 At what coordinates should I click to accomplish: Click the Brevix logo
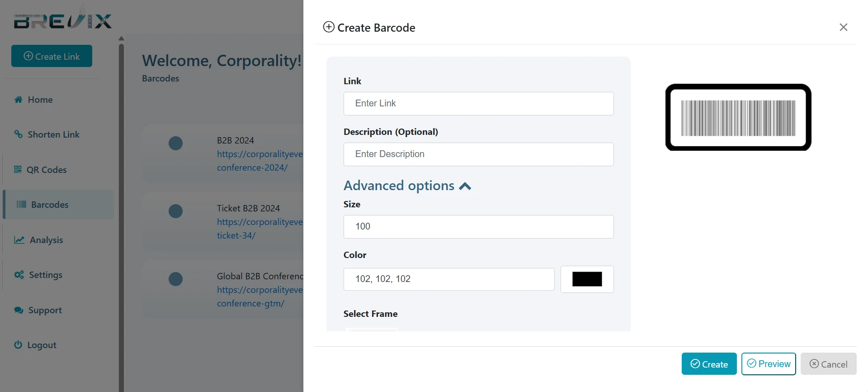click(62, 19)
